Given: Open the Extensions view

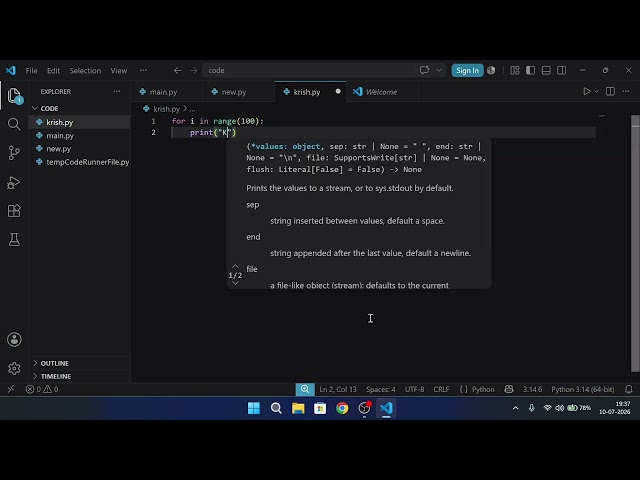Looking at the screenshot, I should pyautogui.click(x=14, y=211).
